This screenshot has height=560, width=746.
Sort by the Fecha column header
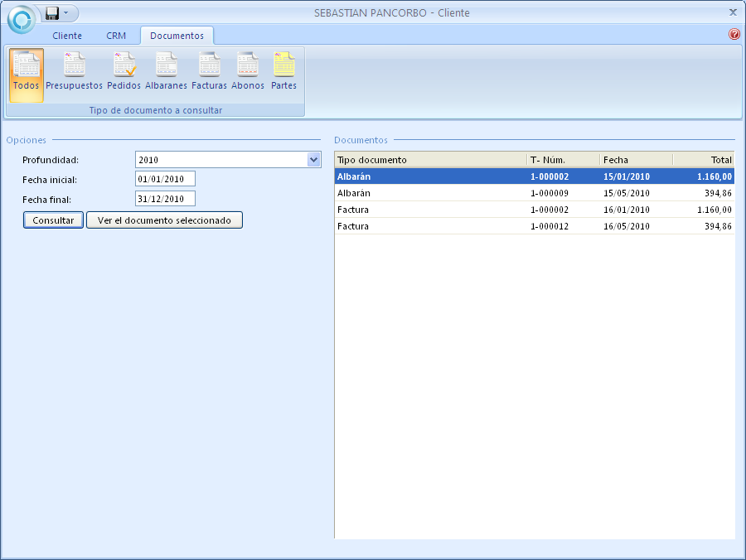(635, 160)
